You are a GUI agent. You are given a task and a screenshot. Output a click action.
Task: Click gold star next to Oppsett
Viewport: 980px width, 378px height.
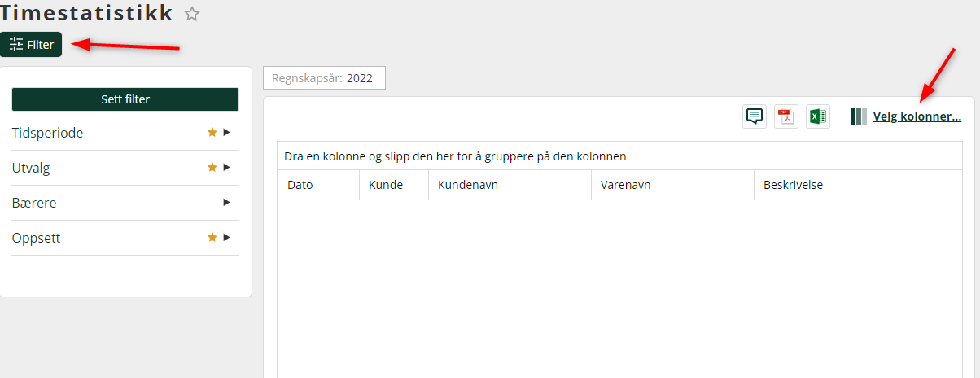tap(212, 237)
